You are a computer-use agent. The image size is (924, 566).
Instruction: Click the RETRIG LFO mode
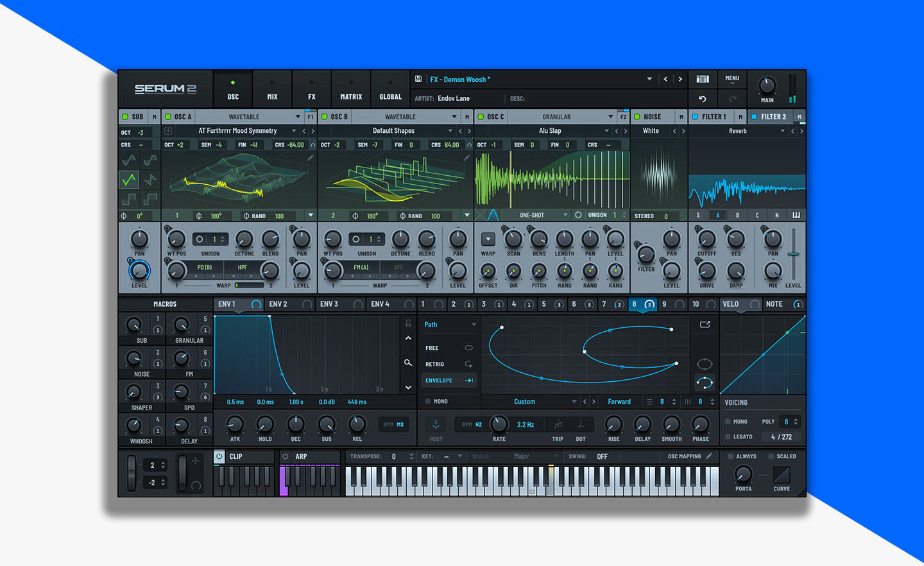click(449, 364)
